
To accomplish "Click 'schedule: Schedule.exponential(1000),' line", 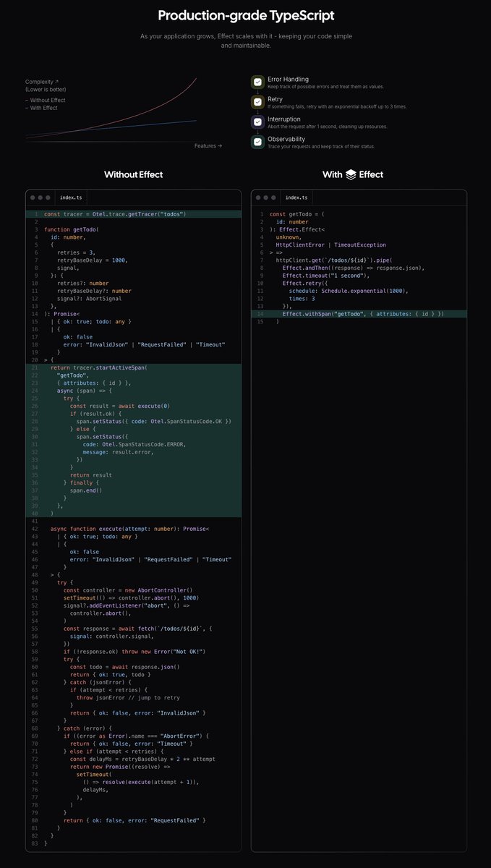I will [x=349, y=291].
